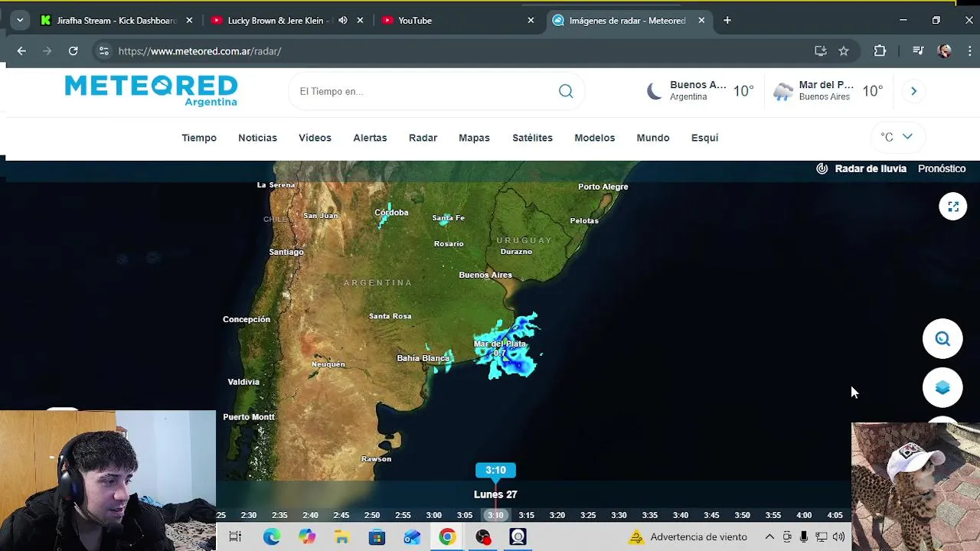This screenshot has height=551, width=980.
Task: Open the Radar menu item
Action: (x=423, y=138)
